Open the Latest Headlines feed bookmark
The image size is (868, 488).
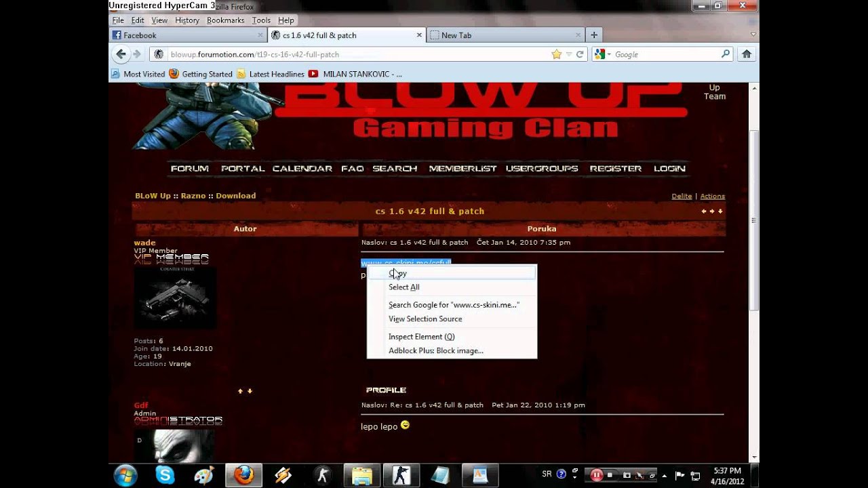point(270,74)
